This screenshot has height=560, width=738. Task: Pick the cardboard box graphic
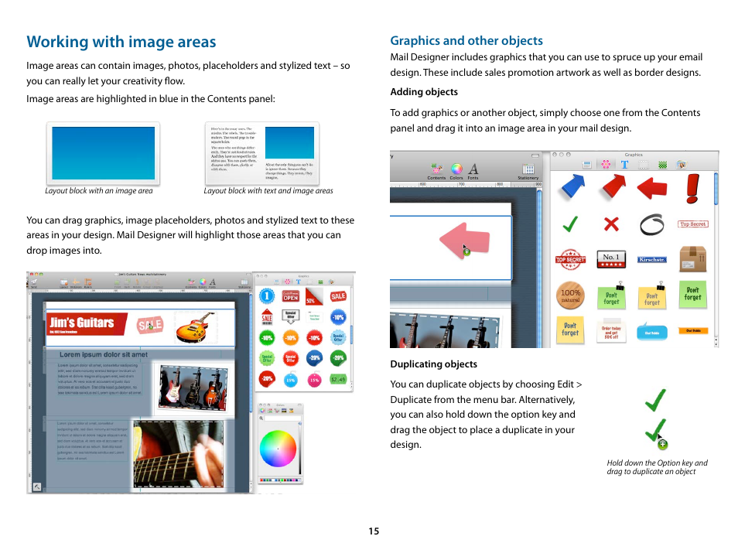[x=693, y=259]
